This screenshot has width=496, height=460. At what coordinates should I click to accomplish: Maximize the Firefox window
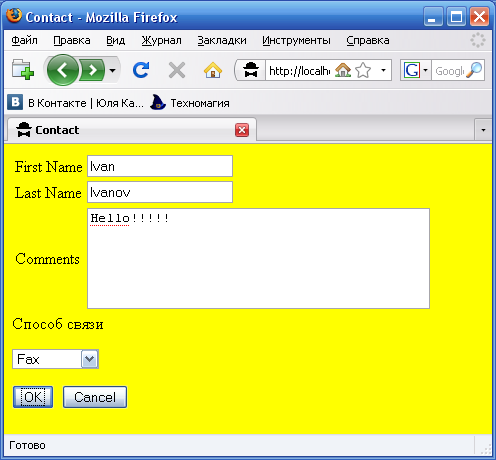click(456, 16)
